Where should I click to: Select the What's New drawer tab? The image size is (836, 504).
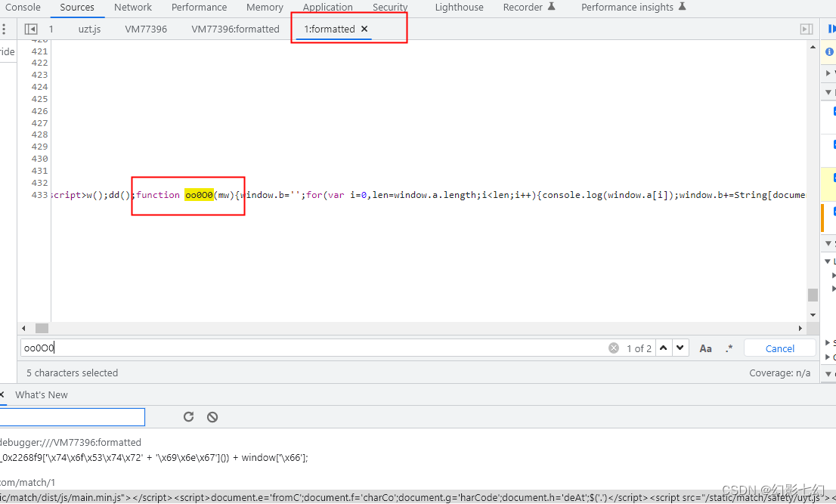coord(42,394)
